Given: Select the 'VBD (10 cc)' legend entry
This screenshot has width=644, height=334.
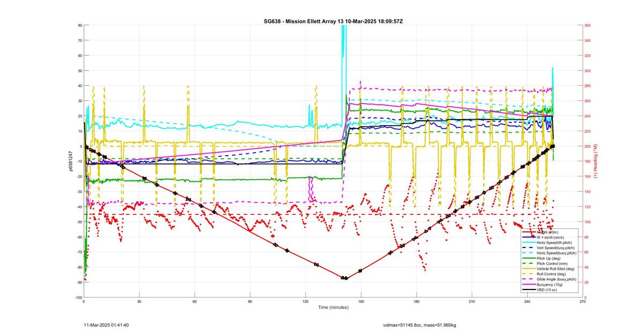Looking at the screenshot, I should pyautogui.click(x=539, y=290).
